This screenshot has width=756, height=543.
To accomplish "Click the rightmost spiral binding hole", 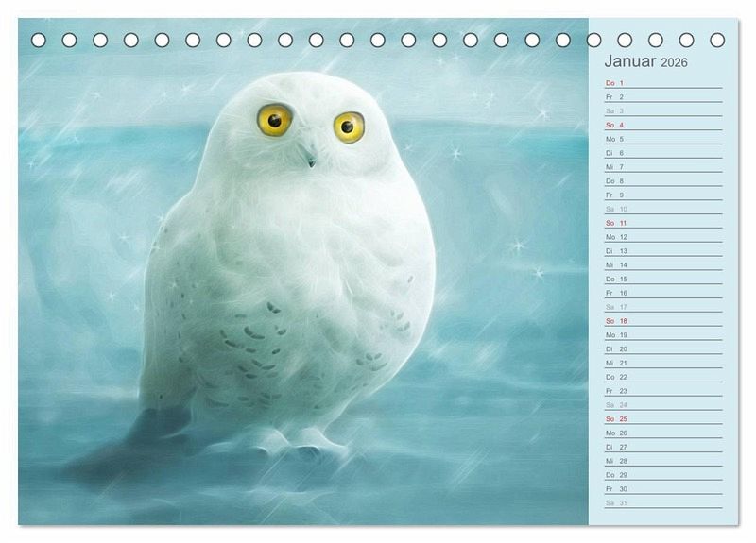I will click(x=717, y=40).
